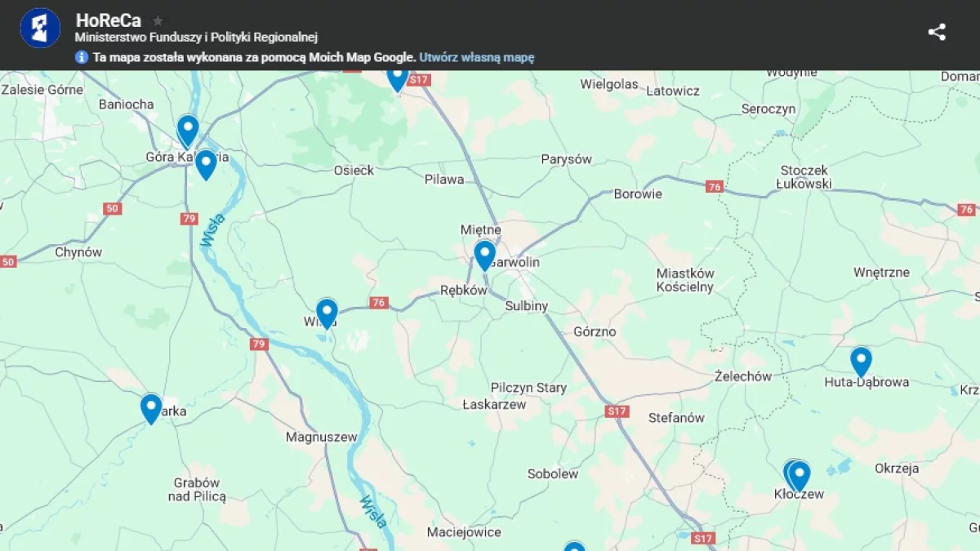The width and height of the screenshot is (980, 551).
Task: Click the map pin at Warka
Action: tap(151, 407)
